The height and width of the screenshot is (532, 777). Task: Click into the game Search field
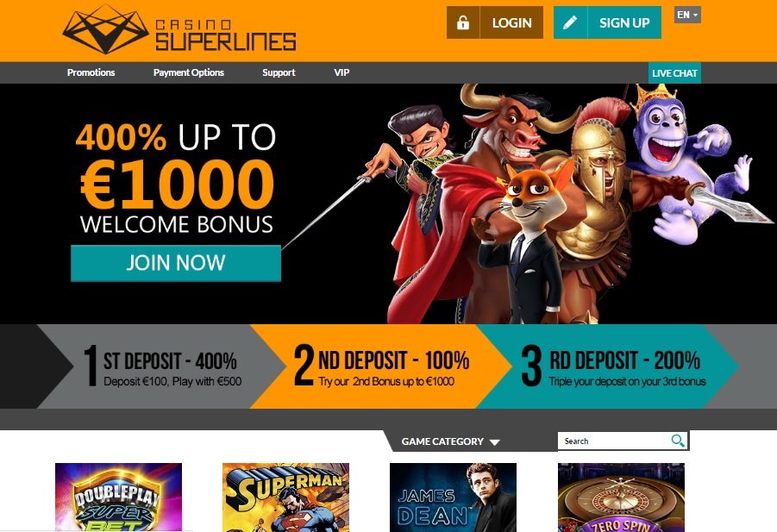click(615, 441)
